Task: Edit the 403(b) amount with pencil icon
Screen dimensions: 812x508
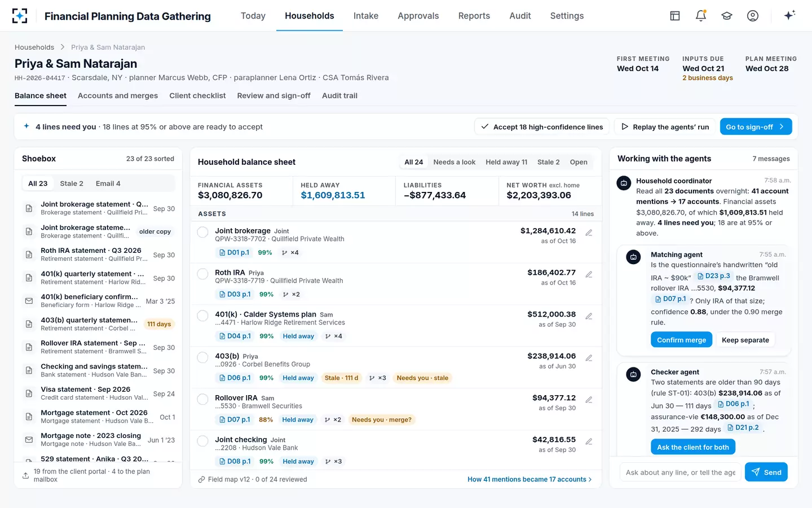Action: 589,358
